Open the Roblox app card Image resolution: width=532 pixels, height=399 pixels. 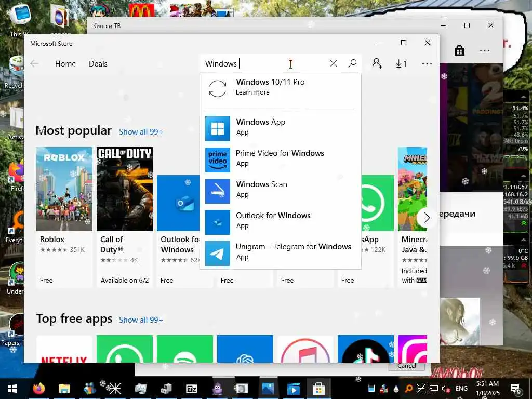(64, 217)
